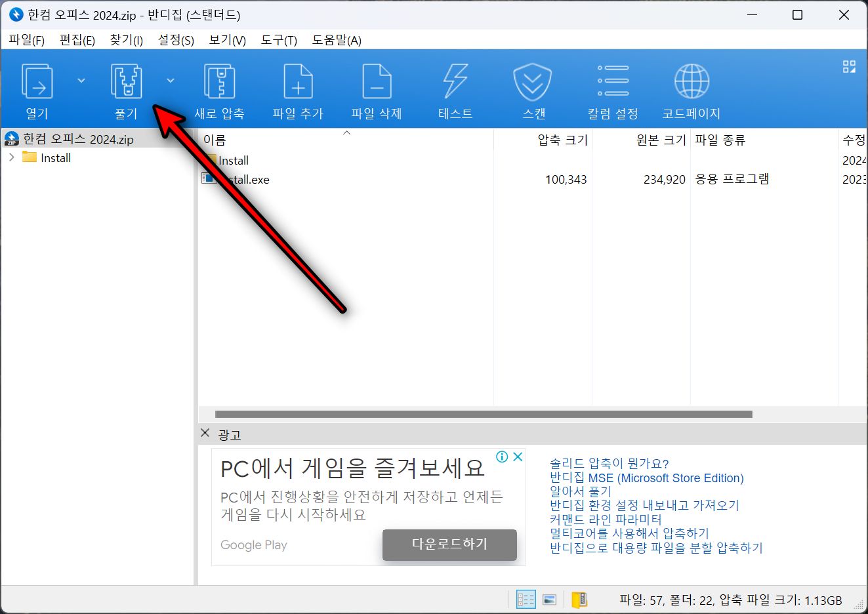Open the 도구(T) menu
Viewport: 868px width, 614px height.
(x=279, y=40)
